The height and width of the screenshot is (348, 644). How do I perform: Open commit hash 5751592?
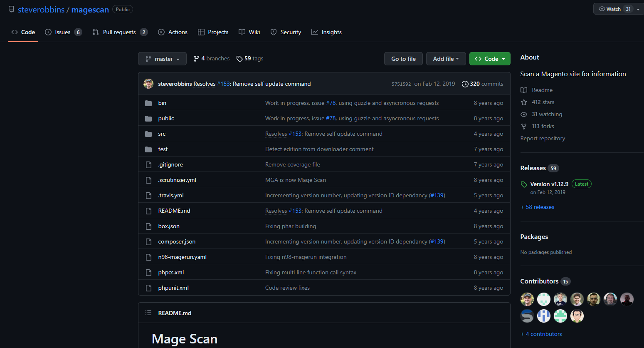pos(401,84)
